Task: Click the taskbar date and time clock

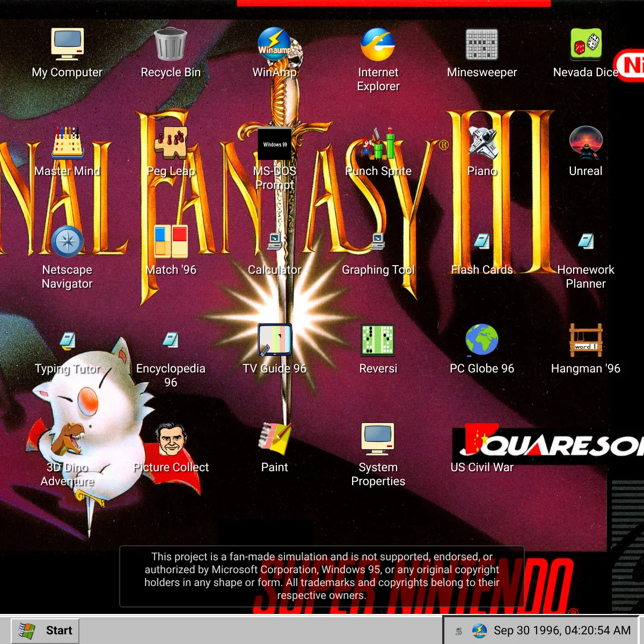Action: (x=562, y=631)
